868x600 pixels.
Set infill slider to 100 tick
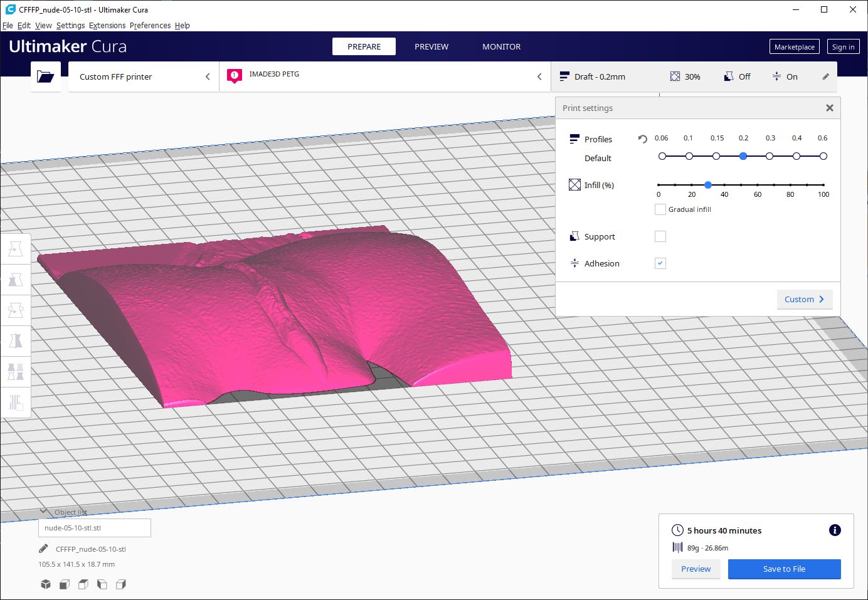[823, 185]
